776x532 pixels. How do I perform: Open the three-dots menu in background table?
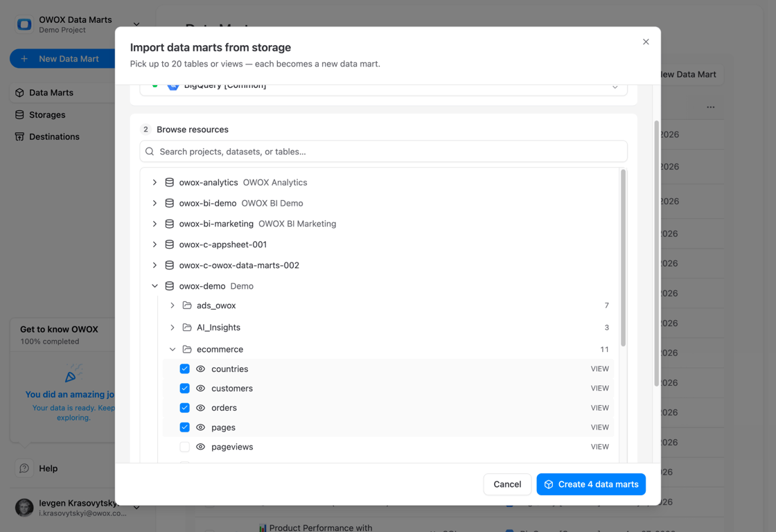click(711, 107)
